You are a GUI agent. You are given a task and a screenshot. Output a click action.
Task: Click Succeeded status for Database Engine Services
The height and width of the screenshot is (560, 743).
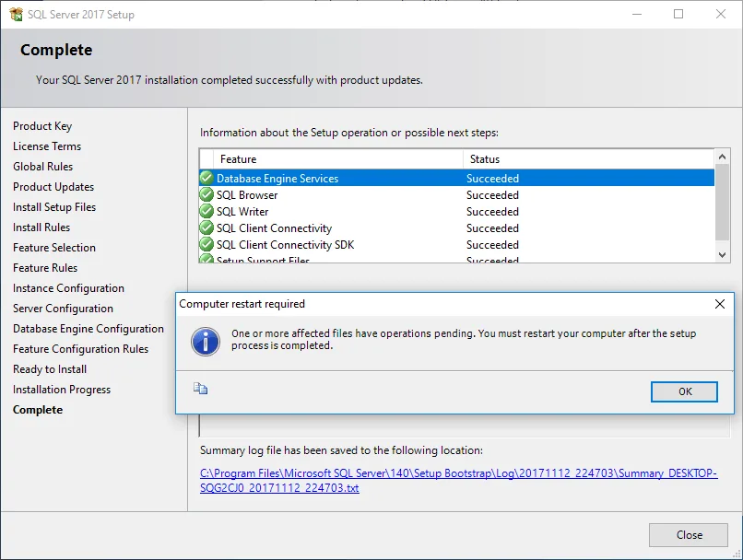pos(492,179)
